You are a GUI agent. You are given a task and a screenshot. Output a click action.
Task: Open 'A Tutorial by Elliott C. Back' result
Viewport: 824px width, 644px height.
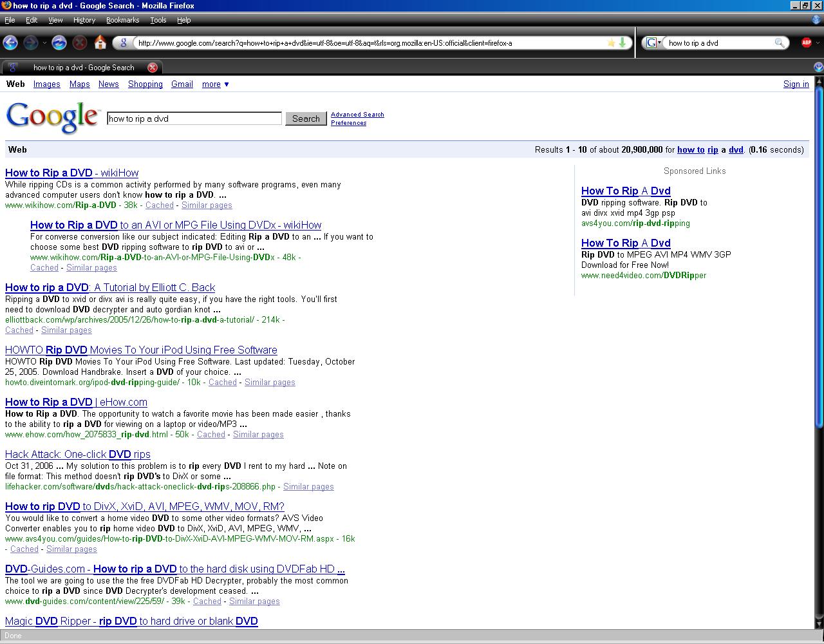pos(110,287)
